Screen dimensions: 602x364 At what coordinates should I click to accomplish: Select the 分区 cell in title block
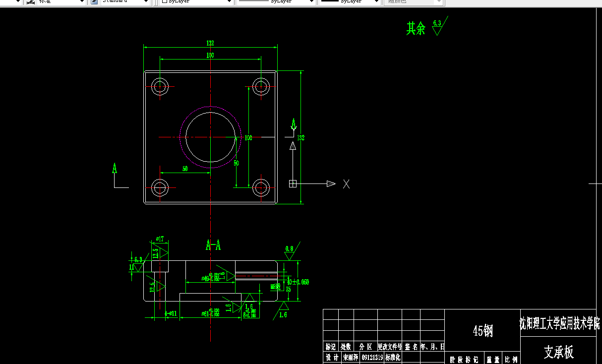(365, 347)
